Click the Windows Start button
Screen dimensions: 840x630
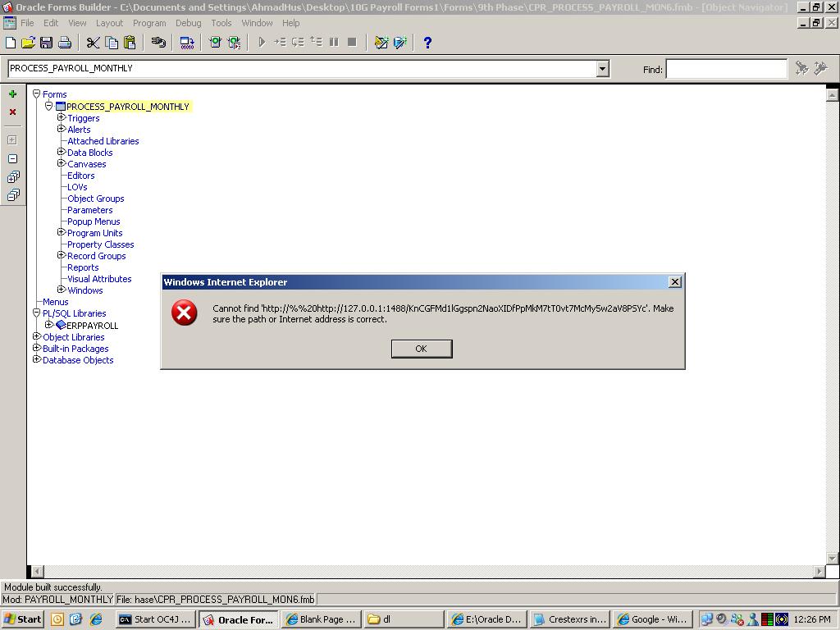click(23, 619)
